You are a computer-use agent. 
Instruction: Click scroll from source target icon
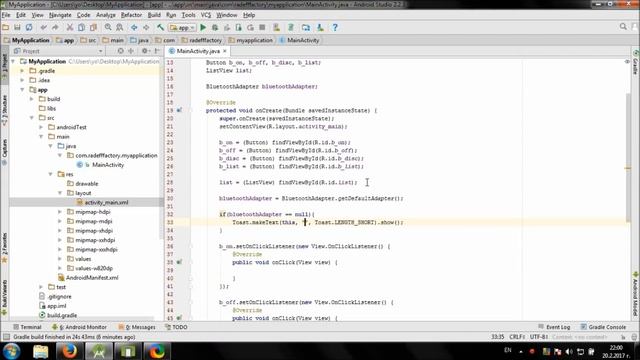coord(120,51)
